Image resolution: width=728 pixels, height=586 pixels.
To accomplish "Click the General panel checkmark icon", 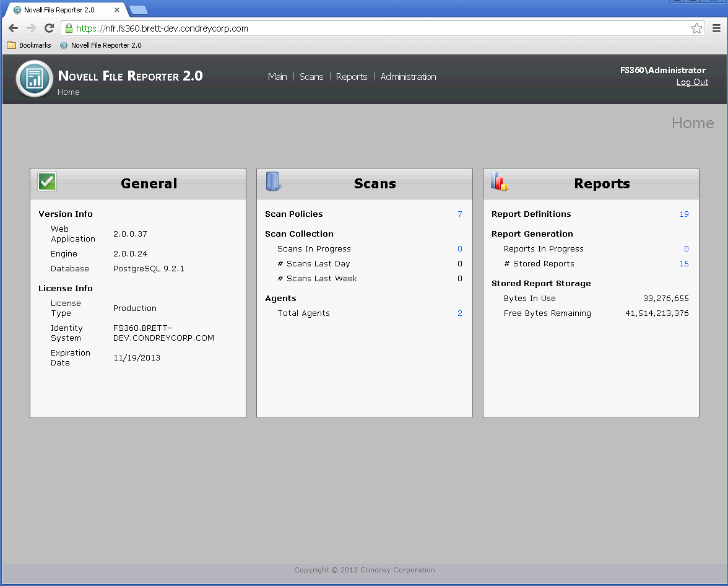I will (x=47, y=181).
